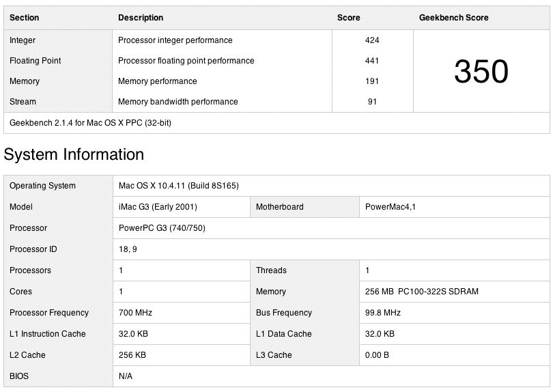Select 'Mac OS X 10.4.11 (Build 8S165)' value
Image resolution: width=553 pixels, height=392 pixels.
pyautogui.click(x=178, y=186)
